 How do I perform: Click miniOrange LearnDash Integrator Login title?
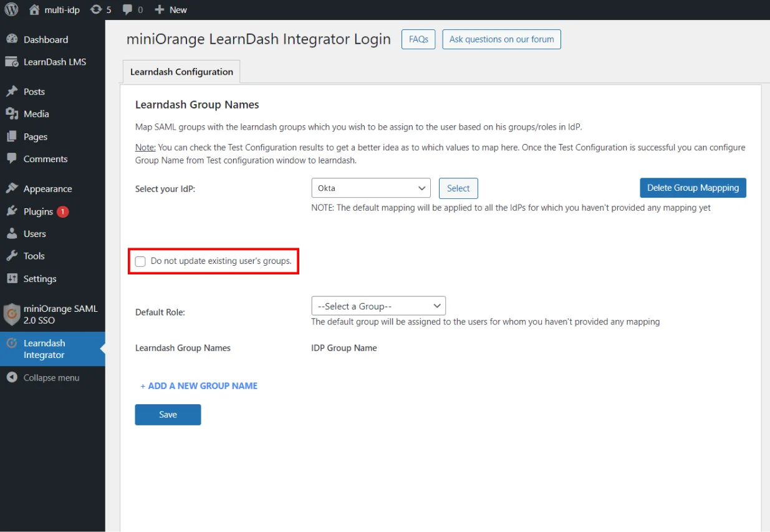[259, 39]
